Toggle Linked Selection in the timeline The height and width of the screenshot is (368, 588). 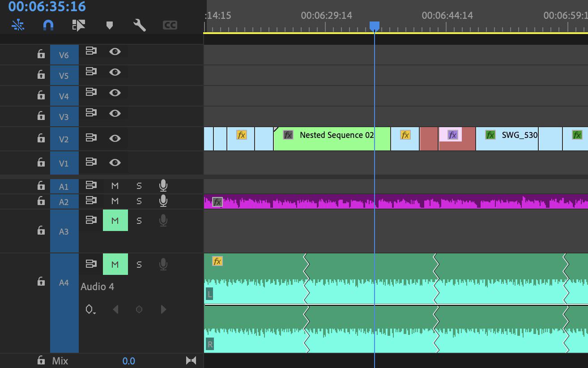(18, 25)
